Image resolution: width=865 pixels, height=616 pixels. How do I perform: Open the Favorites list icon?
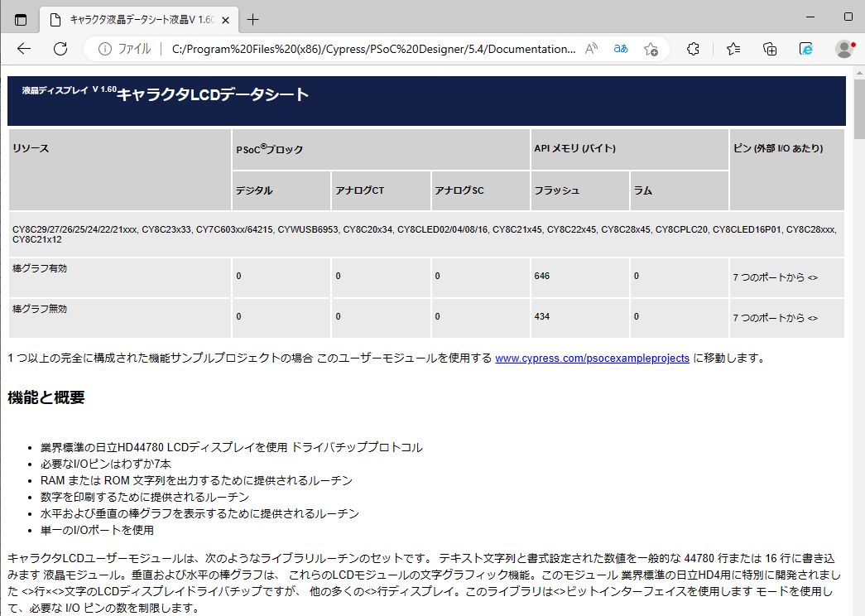coord(733,49)
